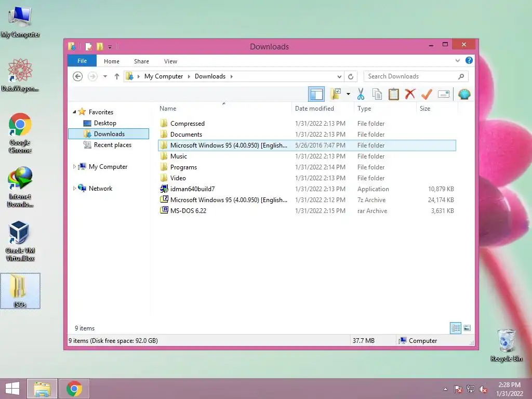
Task: Open the address bar history dropdown
Action: [x=339, y=77]
